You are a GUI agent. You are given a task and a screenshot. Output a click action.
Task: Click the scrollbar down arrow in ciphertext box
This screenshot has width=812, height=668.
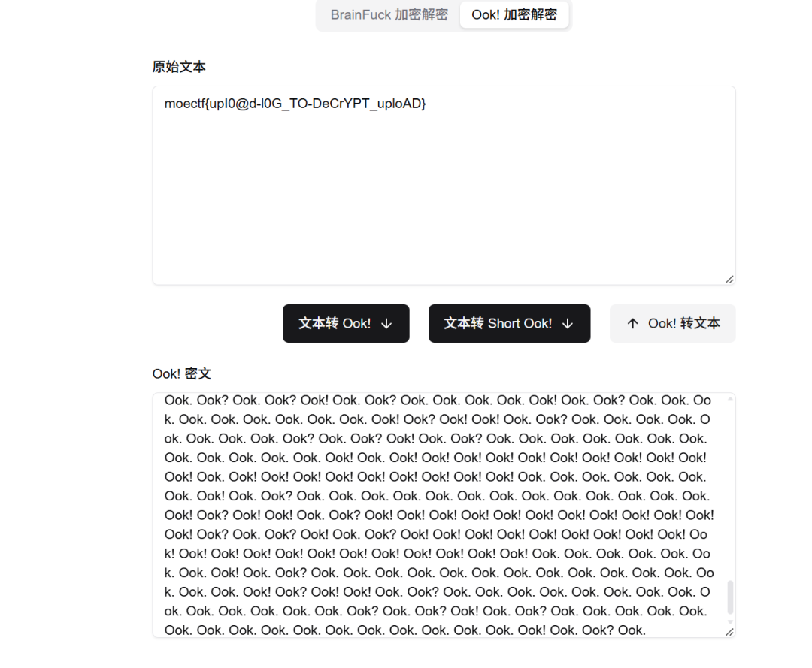point(730,621)
